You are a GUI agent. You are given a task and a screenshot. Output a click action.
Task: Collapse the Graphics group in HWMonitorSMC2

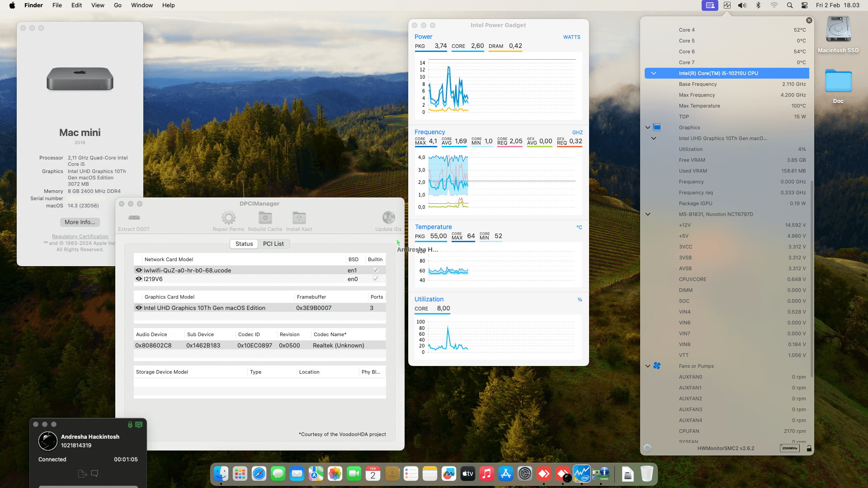tap(648, 127)
